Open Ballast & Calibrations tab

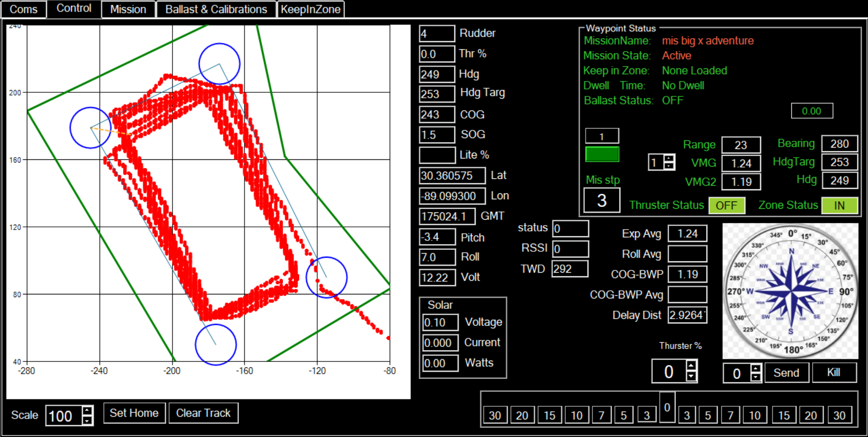point(216,9)
